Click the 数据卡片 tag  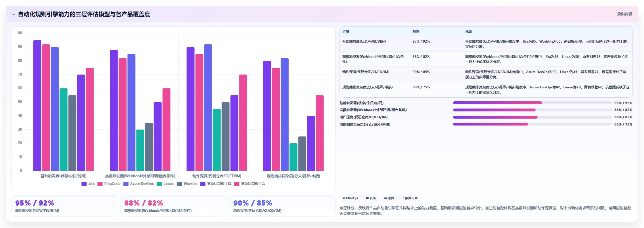coord(410,198)
